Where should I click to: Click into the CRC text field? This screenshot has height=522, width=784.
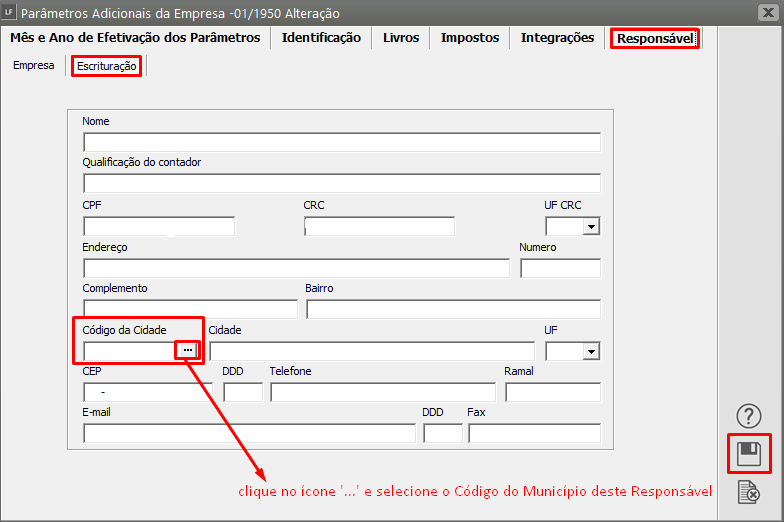[379, 226]
